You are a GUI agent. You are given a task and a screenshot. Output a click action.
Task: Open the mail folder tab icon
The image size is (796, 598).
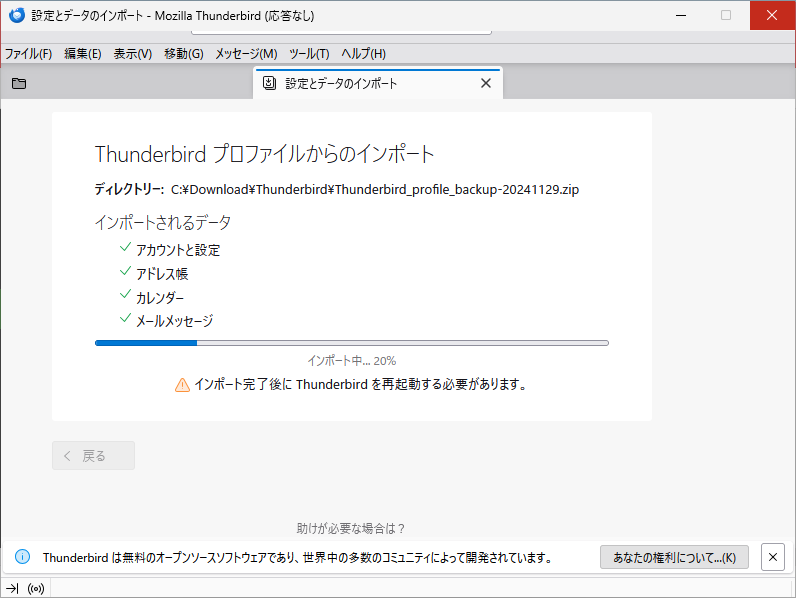pyautogui.click(x=19, y=83)
